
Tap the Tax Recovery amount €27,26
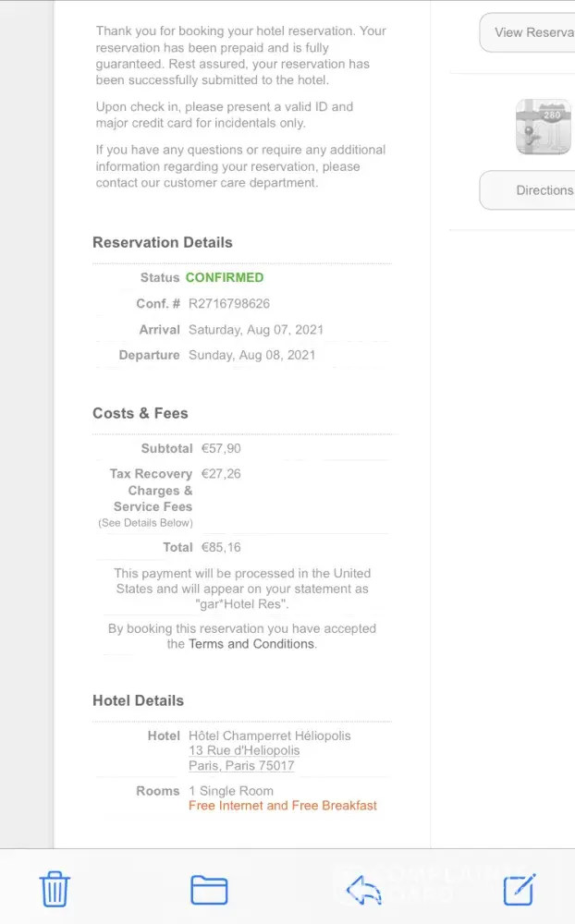221,474
